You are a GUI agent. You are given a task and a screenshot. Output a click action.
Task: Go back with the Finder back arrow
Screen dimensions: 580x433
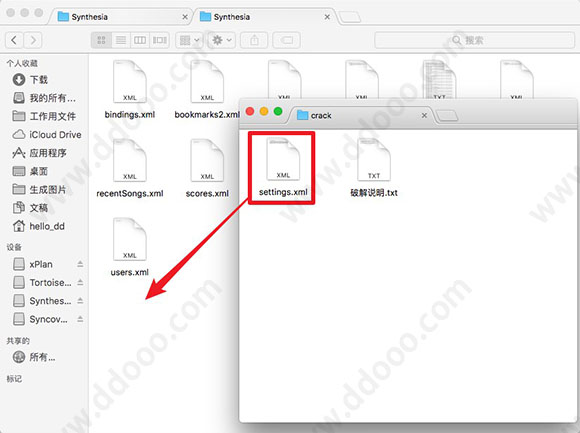[x=14, y=40]
